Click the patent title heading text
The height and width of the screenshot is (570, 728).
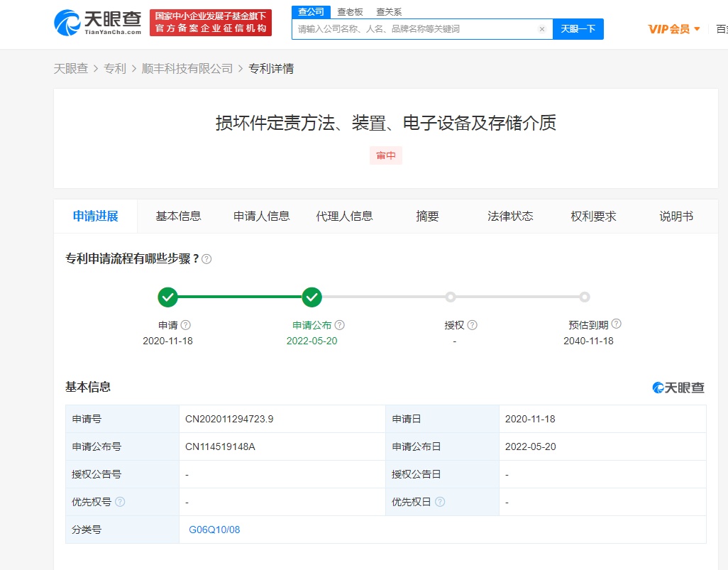[386, 123]
